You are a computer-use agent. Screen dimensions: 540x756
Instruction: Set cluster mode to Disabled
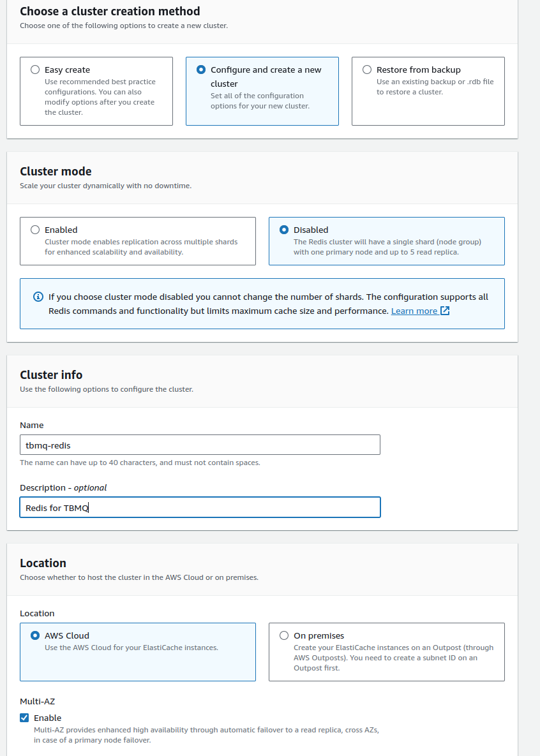tap(284, 230)
